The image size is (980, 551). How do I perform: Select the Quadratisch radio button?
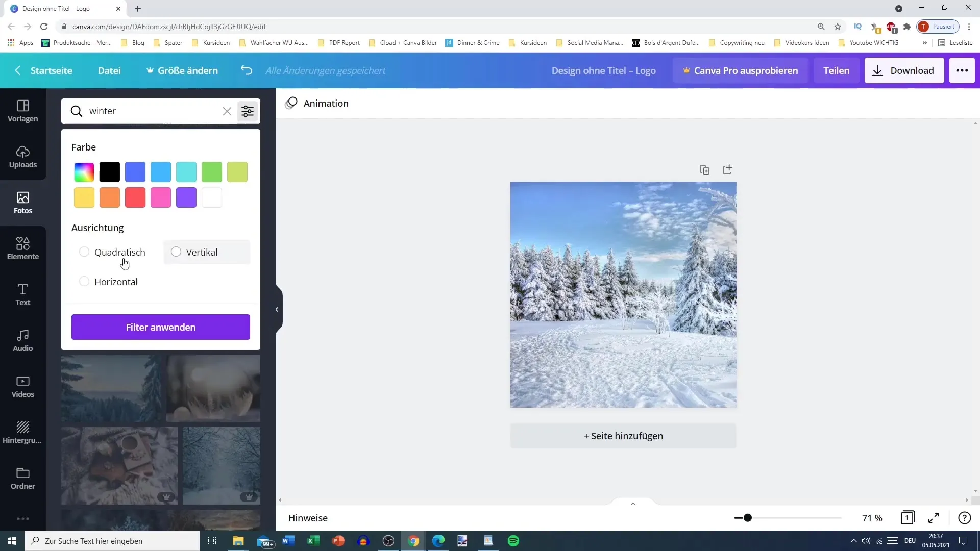pyautogui.click(x=84, y=252)
